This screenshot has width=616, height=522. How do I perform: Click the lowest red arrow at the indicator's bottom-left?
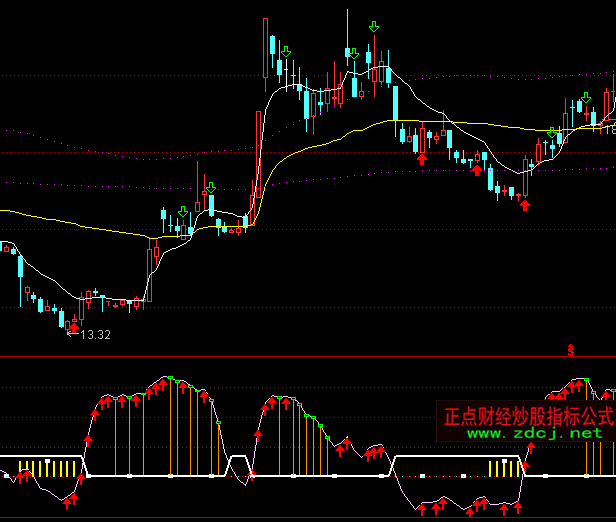coord(68,505)
